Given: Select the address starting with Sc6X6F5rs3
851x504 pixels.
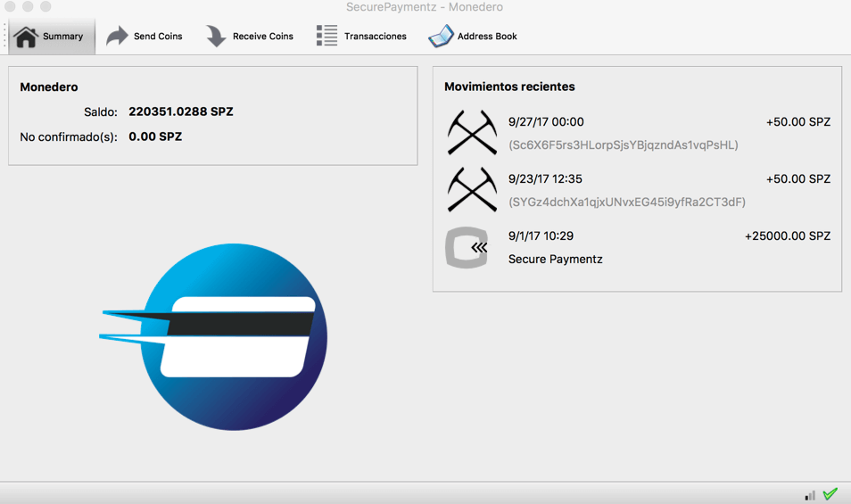Looking at the screenshot, I should point(623,145).
